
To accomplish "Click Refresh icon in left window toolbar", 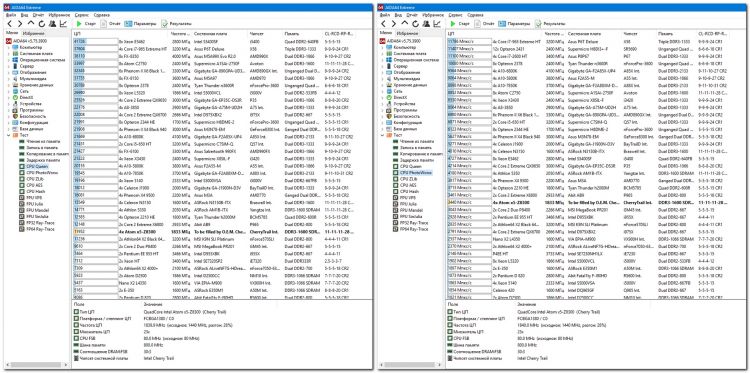I will [42, 23].
